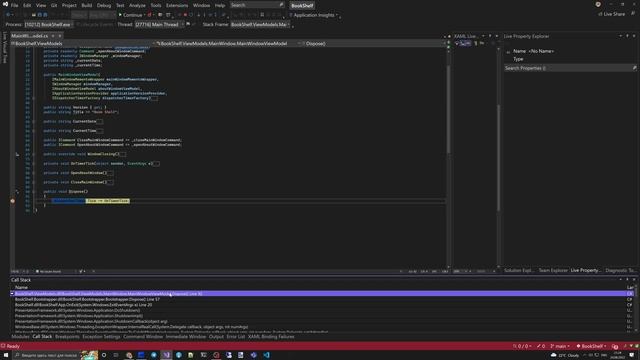Open the Thread dropdown showing Main Thread

[159, 24]
